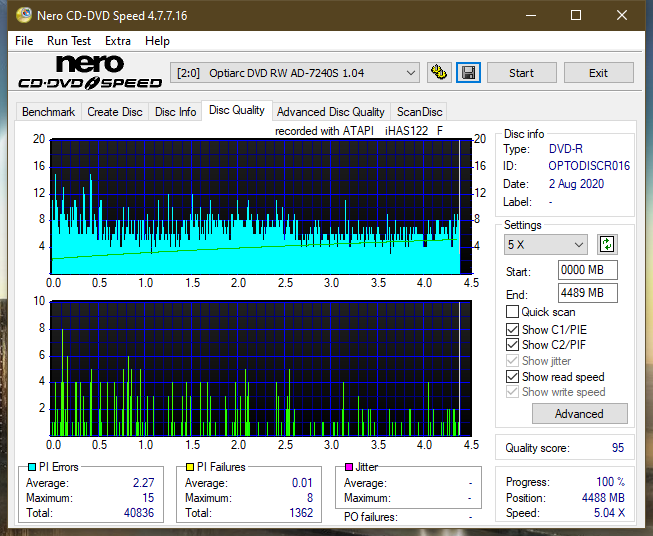Screen dimensions: 653x536
Task: Click the PI Failures graph
Action: [x=261, y=369]
